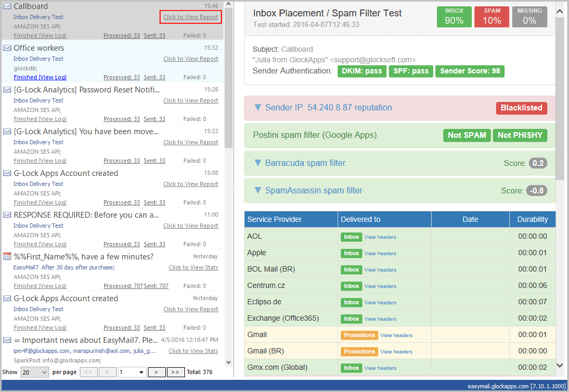Click envelope icon for Important news about EasyMail7
This screenshot has height=392, width=569.
7,340
